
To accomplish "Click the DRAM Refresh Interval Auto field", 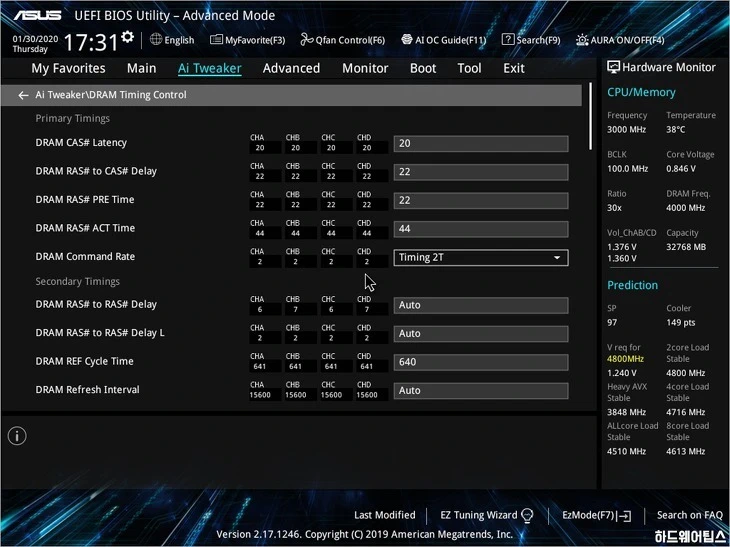I will click(481, 391).
